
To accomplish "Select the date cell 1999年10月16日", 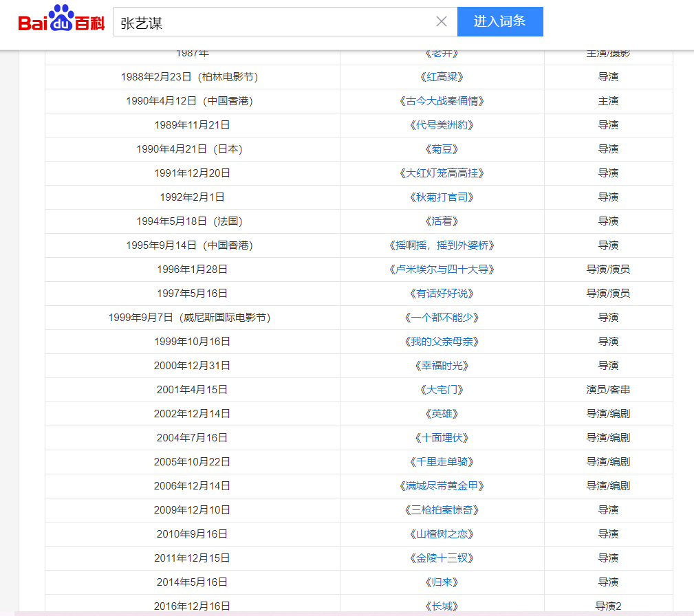I will (x=192, y=341).
